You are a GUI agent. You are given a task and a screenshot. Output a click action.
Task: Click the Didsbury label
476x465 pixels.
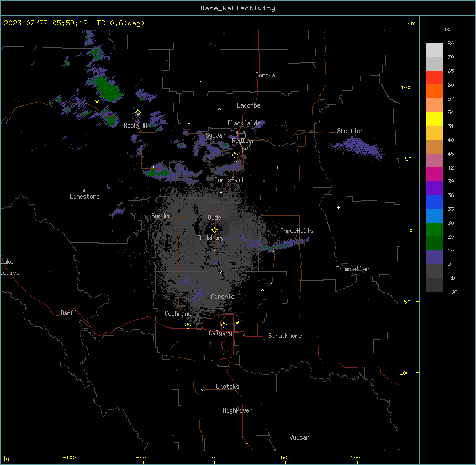coord(211,238)
